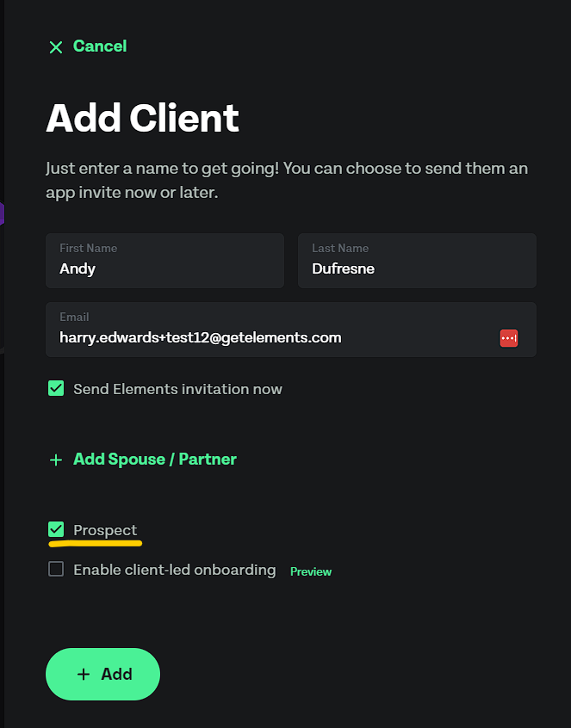Select the green checkmark on Send Elements invitation

56,389
